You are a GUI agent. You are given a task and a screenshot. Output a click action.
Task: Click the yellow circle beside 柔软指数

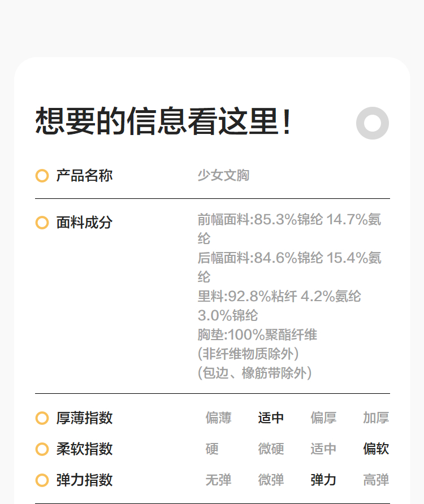(x=42, y=449)
